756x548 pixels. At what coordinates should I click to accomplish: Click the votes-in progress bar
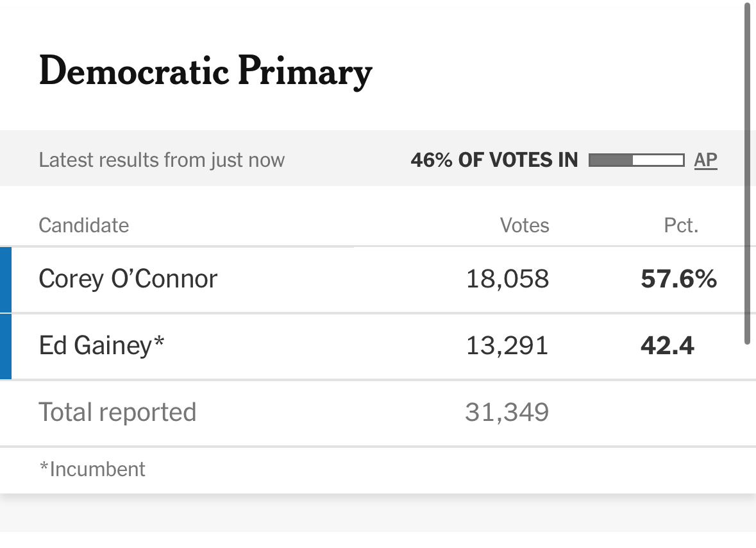(635, 160)
